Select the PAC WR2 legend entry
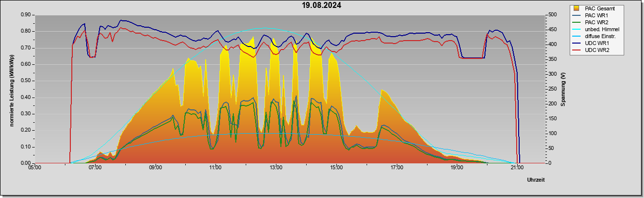Image resolution: width=644 pixels, height=198 pixels. (x=595, y=22)
